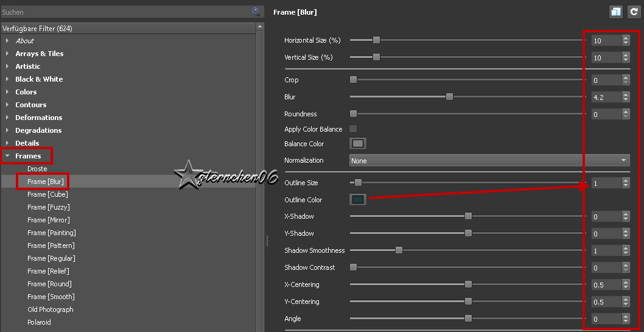Open the Balance Color swatch
The image size is (644, 332).
358,144
